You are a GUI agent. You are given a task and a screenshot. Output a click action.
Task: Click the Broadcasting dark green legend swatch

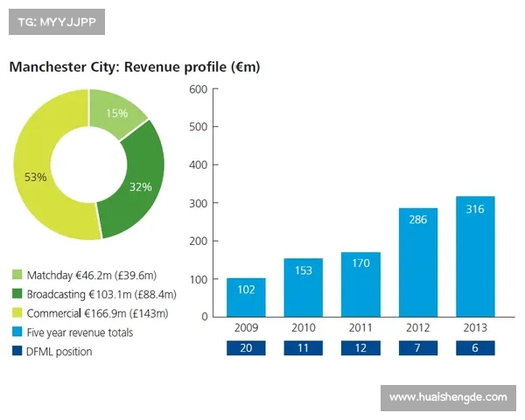17,294
